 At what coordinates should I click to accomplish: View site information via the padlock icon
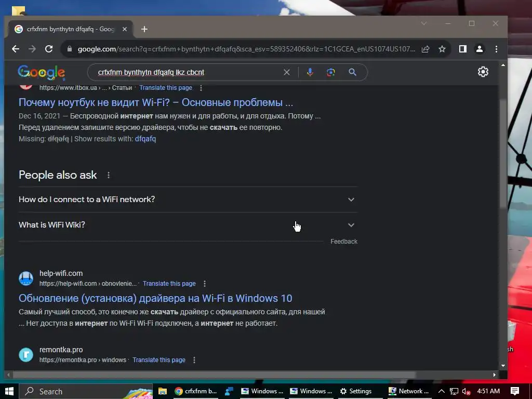(x=70, y=49)
